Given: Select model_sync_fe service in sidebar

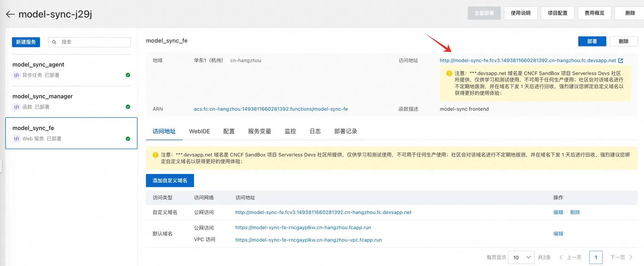Looking at the screenshot, I should (x=71, y=133).
